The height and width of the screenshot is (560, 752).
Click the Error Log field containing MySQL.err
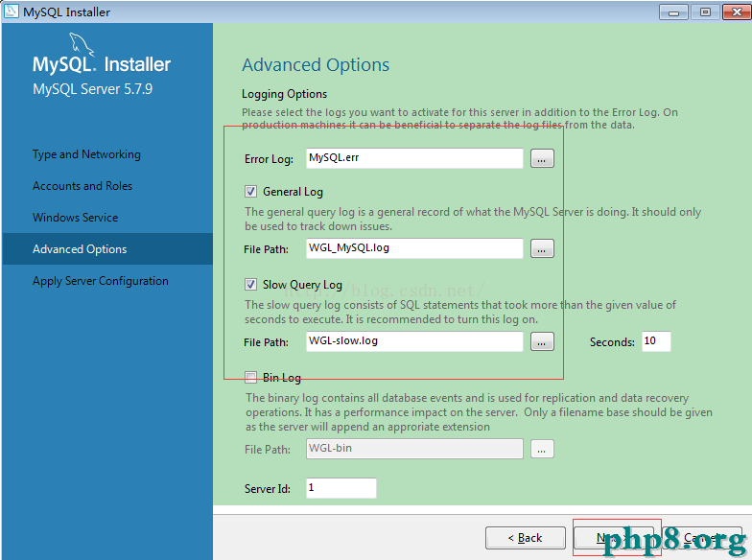(414, 158)
